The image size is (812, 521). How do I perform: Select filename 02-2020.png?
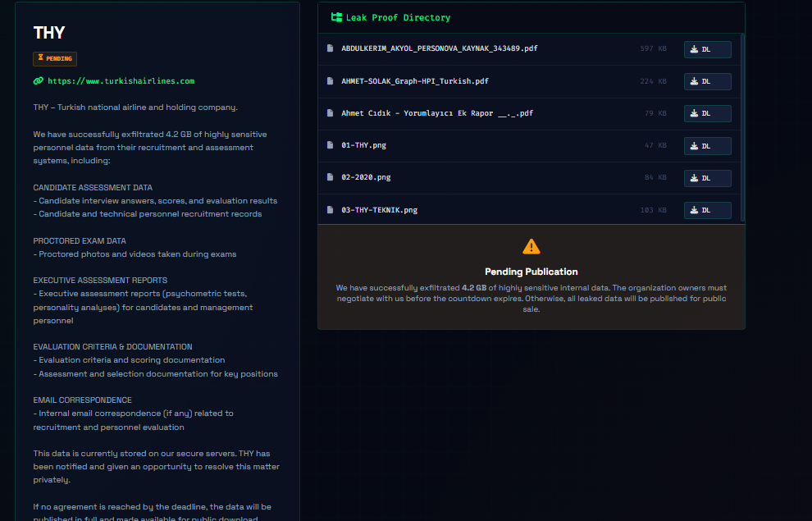pyautogui.click(x=366, y=177)
